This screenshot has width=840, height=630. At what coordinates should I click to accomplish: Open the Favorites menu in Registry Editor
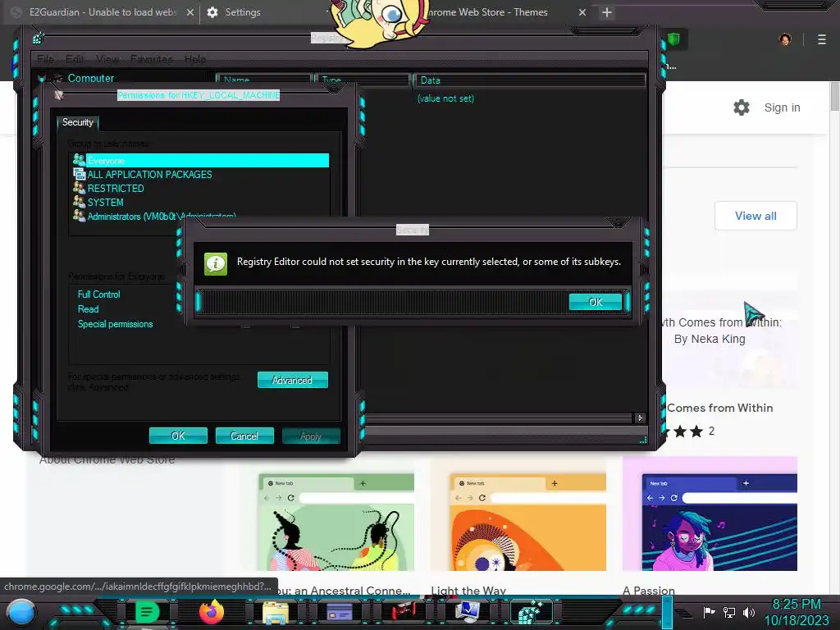151,59
